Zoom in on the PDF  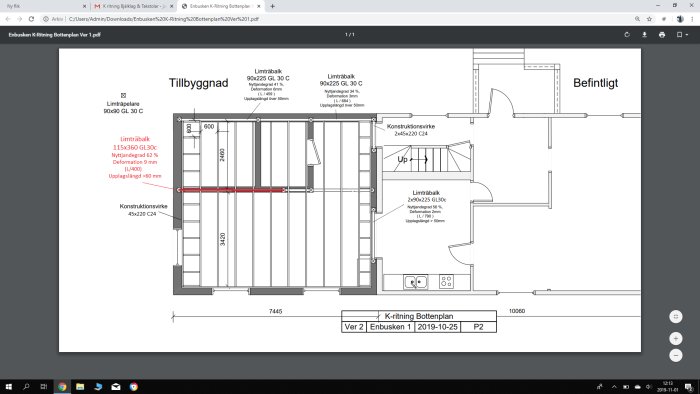pyautogui.click(x=675, y=339)
